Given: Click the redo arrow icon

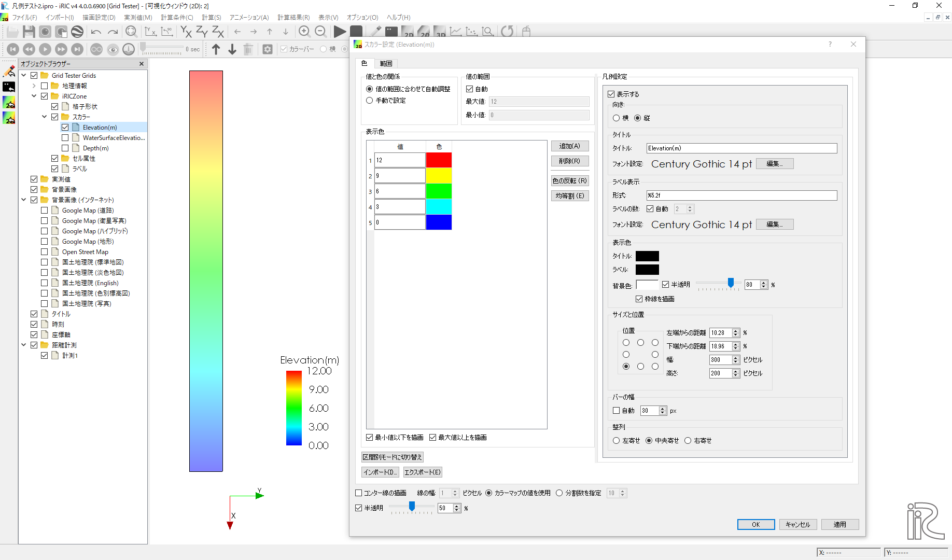Looking at the screenshot, I should point(113,32).
